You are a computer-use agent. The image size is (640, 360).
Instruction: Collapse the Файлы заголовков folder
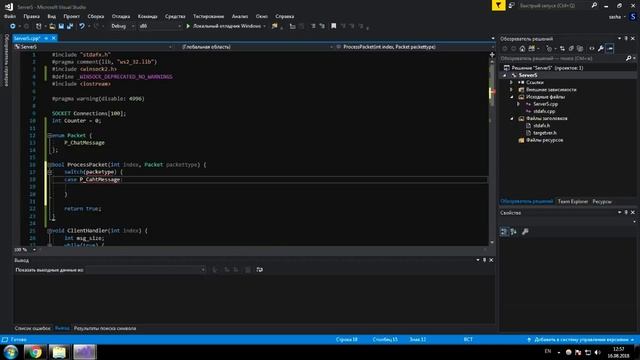pos(512,119)
